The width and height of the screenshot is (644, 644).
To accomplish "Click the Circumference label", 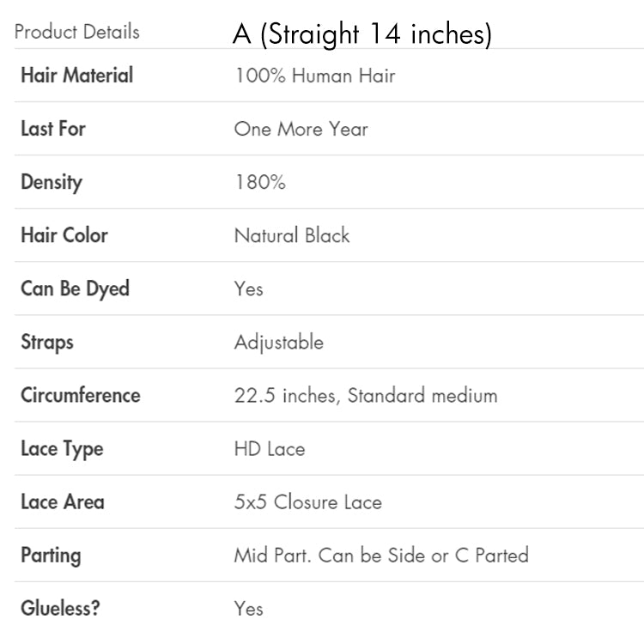I will [x=80, y=396].
